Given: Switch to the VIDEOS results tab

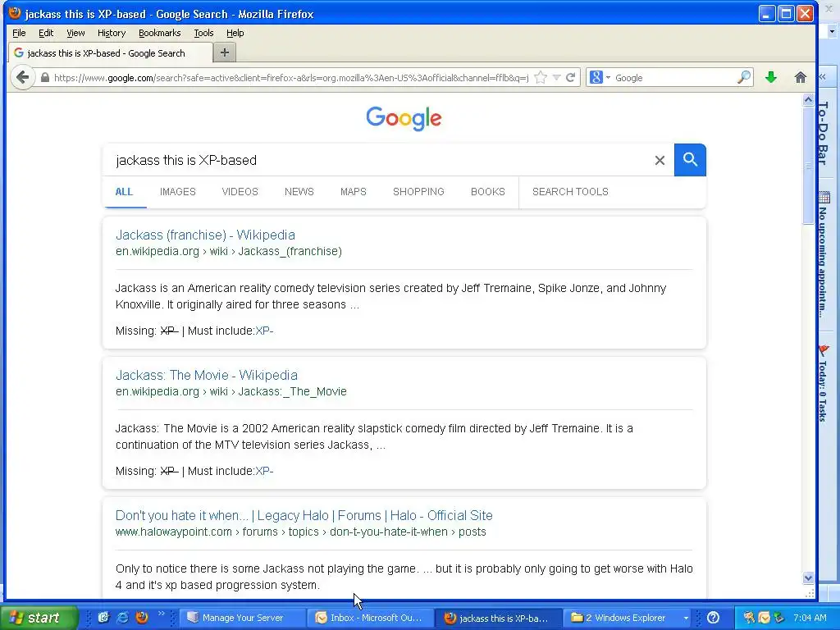Looking at the screenshot, I should click(x=240, y=192).
